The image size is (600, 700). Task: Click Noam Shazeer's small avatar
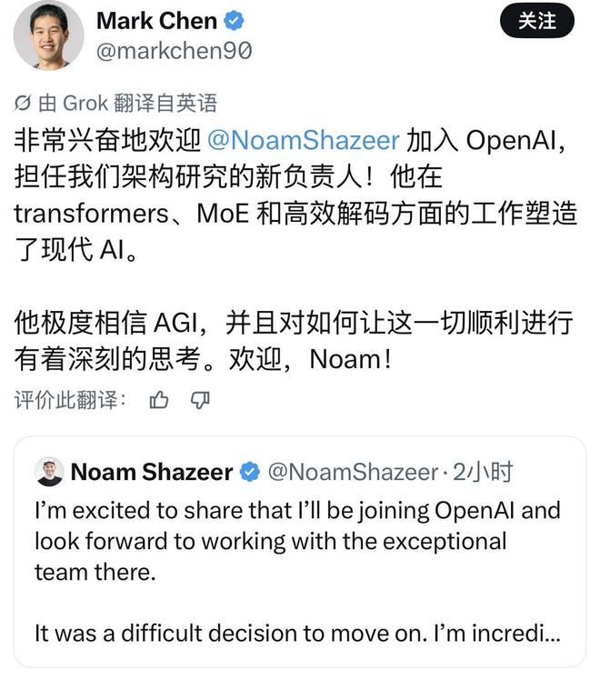click(49, 472)
